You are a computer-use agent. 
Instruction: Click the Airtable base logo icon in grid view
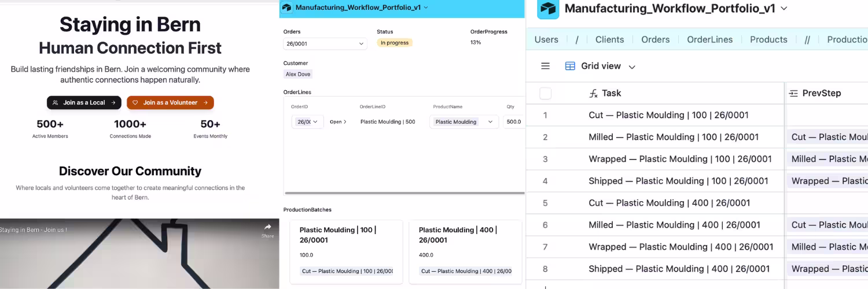[x=547, y=9]
